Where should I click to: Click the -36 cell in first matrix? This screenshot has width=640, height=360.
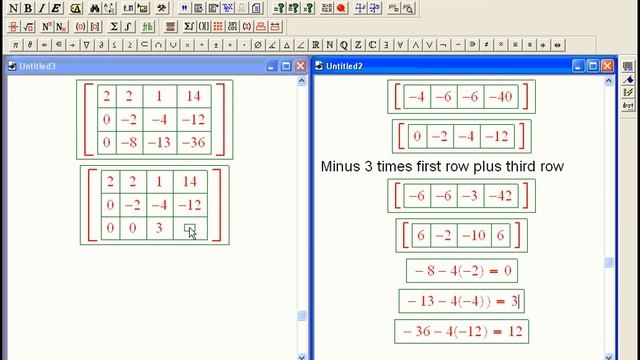point(194,143)
